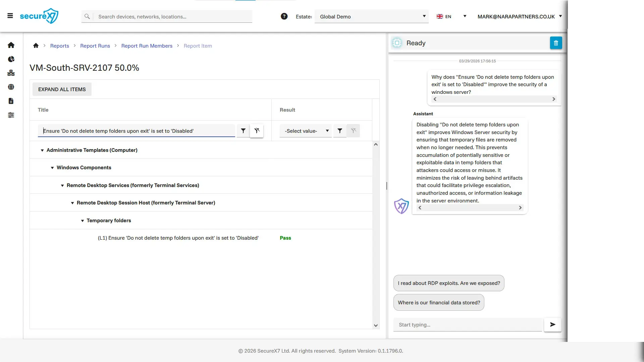Click the UK flag language icon
Viewport: 644px width, 362px height.
(440, 16)
